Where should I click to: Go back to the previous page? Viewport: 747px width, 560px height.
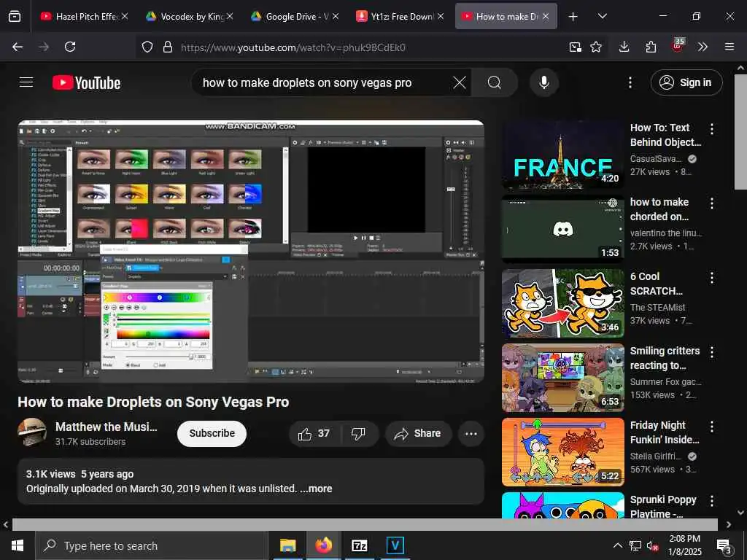coord(18,47)
